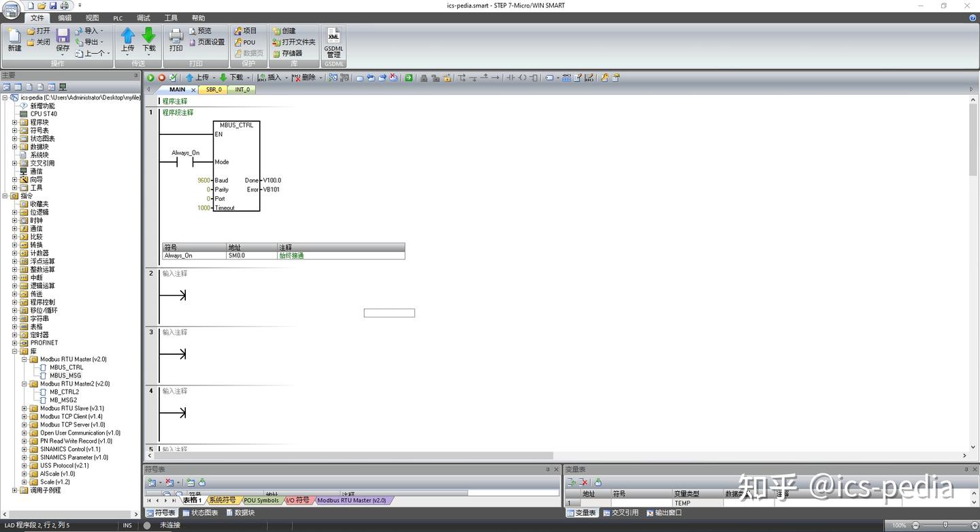Image resolution: width=980 pixels, height=532 pixels.
Task: Click the quick access Save icon in title bar
Action: pyautogui.click(x=53, y=5)
